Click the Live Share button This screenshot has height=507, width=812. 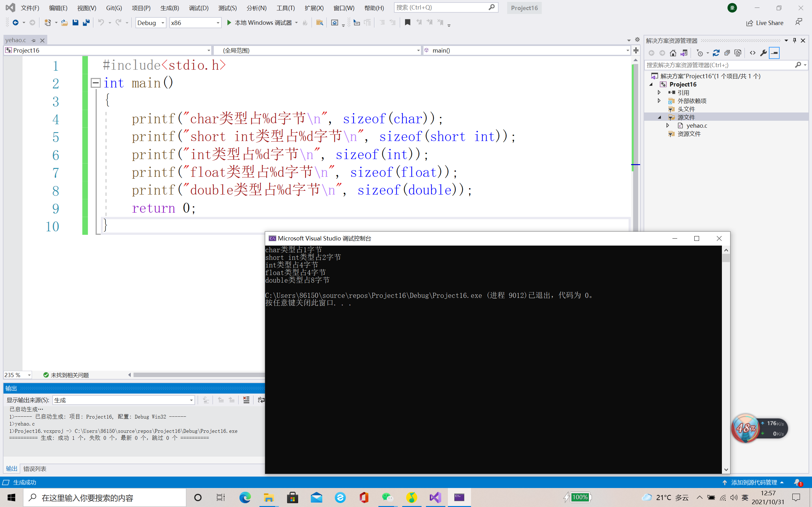point(765,23)
